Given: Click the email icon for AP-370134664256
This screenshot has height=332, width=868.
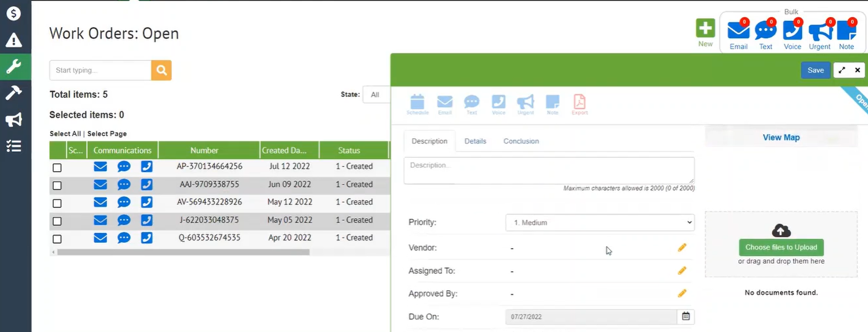Looking at the screenshot, I should tap(100, 166).
